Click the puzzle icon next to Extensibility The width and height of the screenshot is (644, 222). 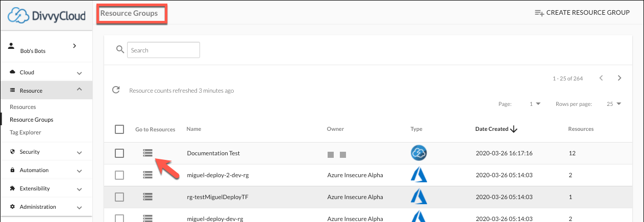coord(13,188)
